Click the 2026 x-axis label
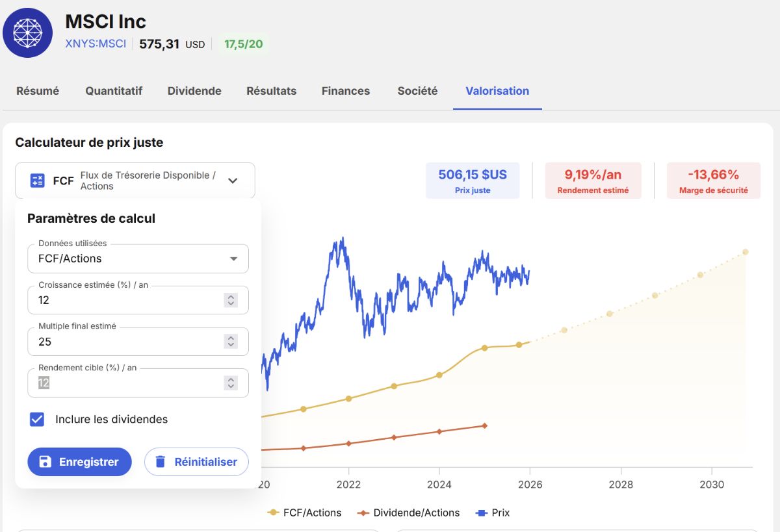The width and height of the screenshot is (780, 532). [x=530, y=485]
